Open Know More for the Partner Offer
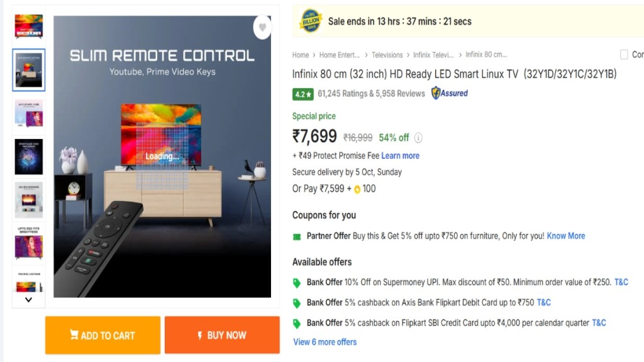 [566, 236]
